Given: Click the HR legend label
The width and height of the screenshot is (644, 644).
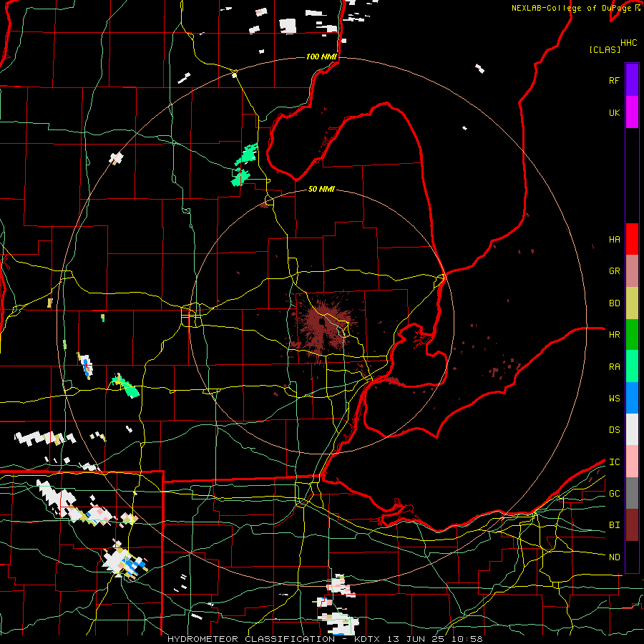Looking at the screenshot, I should coord(614,335).
